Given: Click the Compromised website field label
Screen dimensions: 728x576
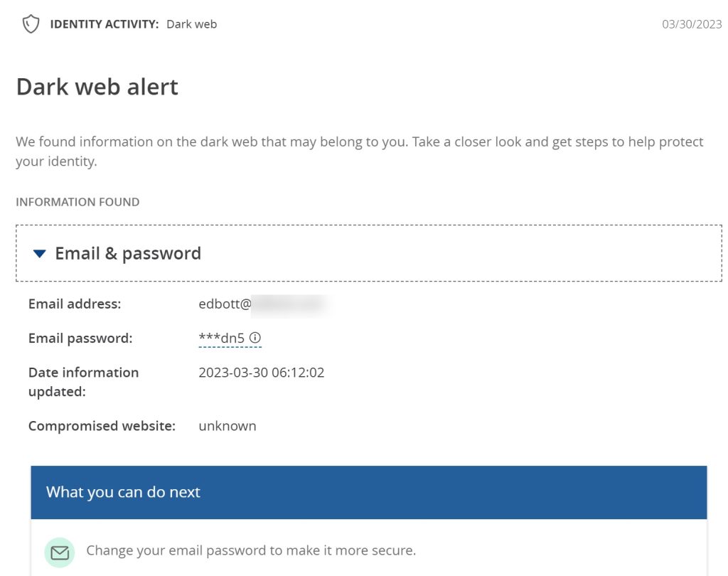Looking at the screenshot, I should (x=102, y=426).
